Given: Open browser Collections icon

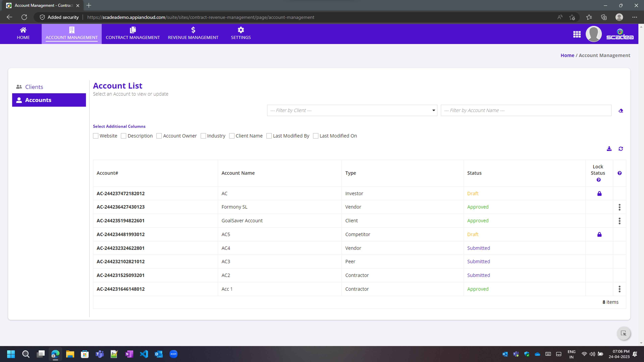Looking at the screenshot, I should (604, 17).
